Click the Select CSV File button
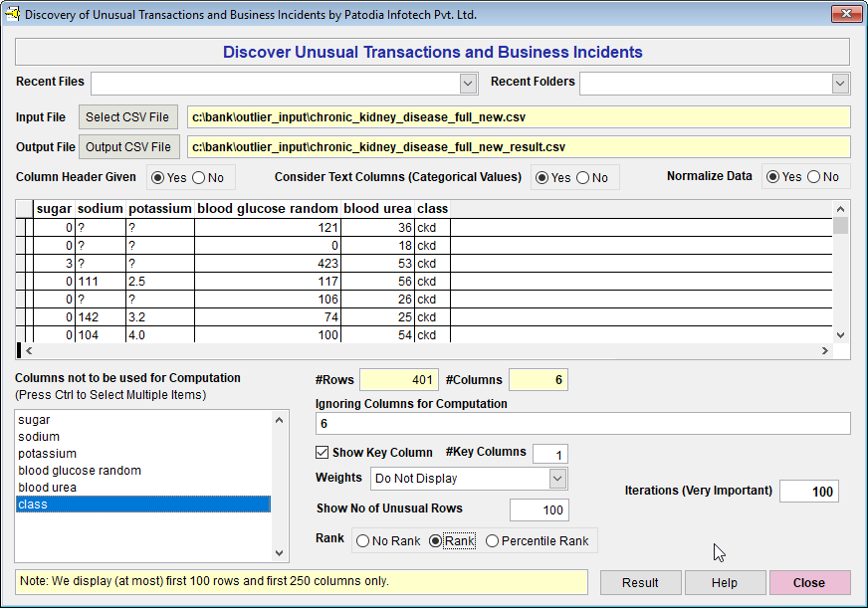 pyautogui.click(x=127, y=117)
